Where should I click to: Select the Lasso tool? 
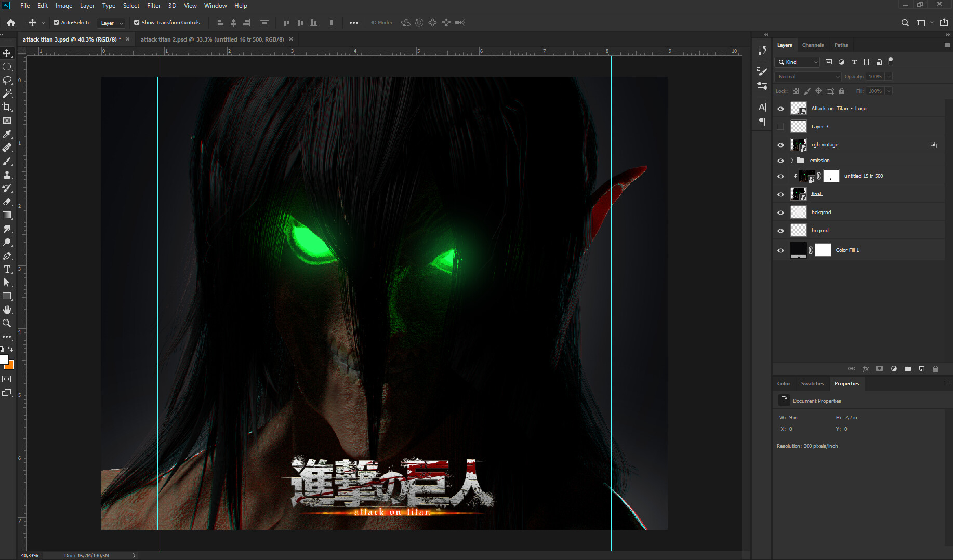point(7,81)
